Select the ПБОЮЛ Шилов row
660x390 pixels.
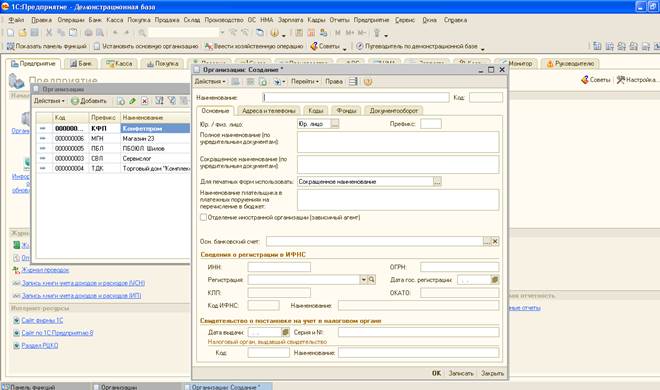[113, 149]
